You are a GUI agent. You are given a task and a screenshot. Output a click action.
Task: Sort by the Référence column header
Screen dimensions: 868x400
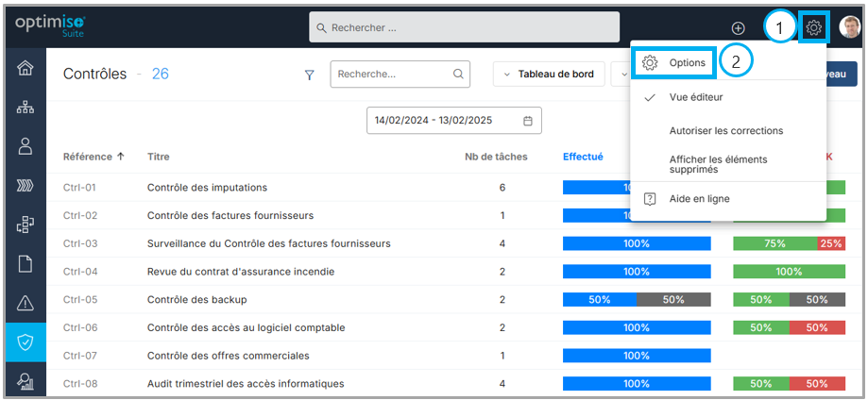click(94, 157)
